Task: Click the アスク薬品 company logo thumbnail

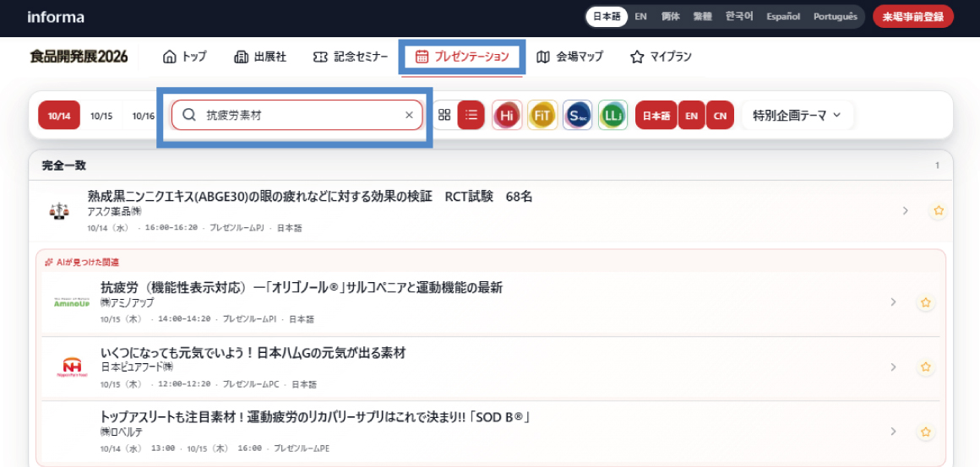Action: [59, 210]
